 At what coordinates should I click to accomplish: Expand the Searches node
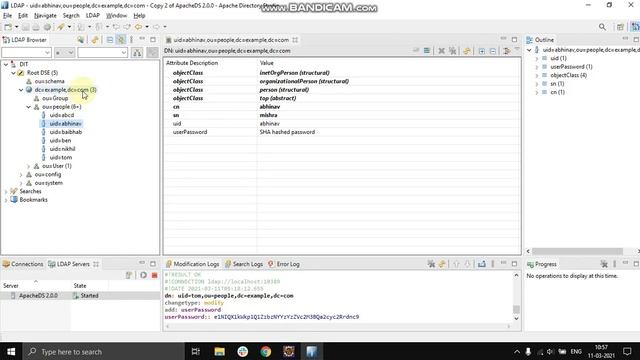(x=6, y=191)
